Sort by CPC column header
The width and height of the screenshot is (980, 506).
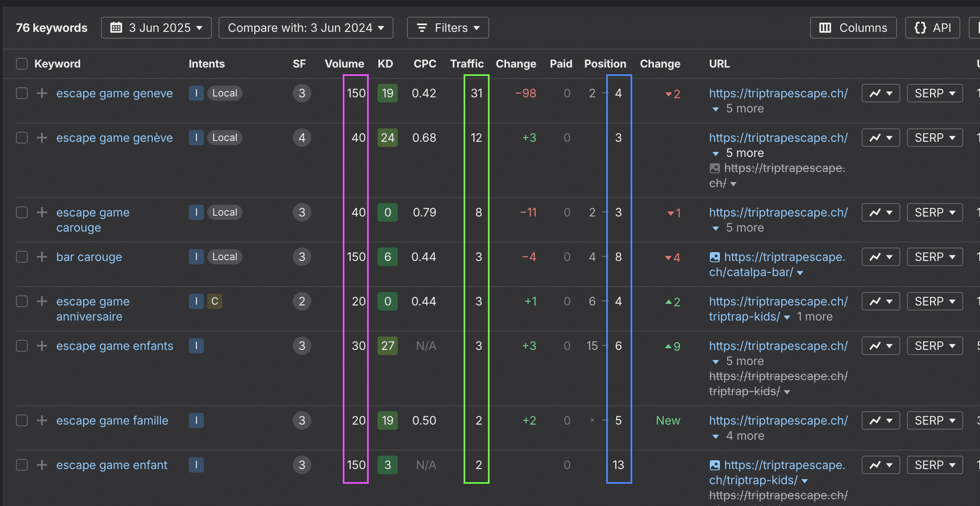425,64
